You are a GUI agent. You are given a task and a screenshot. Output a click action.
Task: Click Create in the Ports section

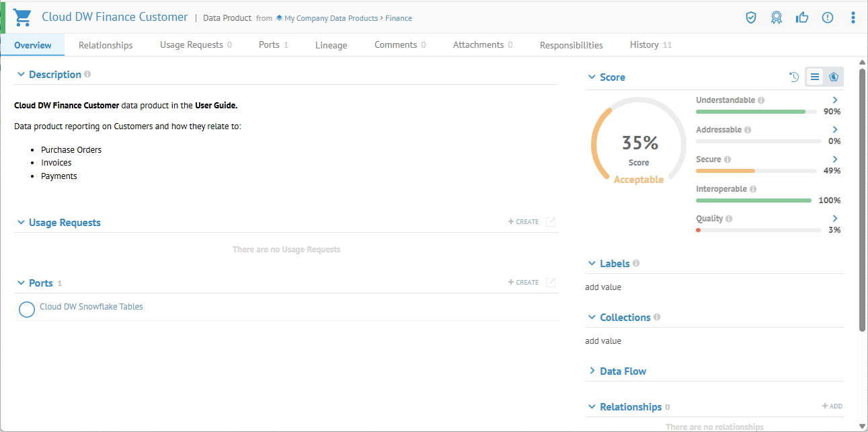coord(524,283)
